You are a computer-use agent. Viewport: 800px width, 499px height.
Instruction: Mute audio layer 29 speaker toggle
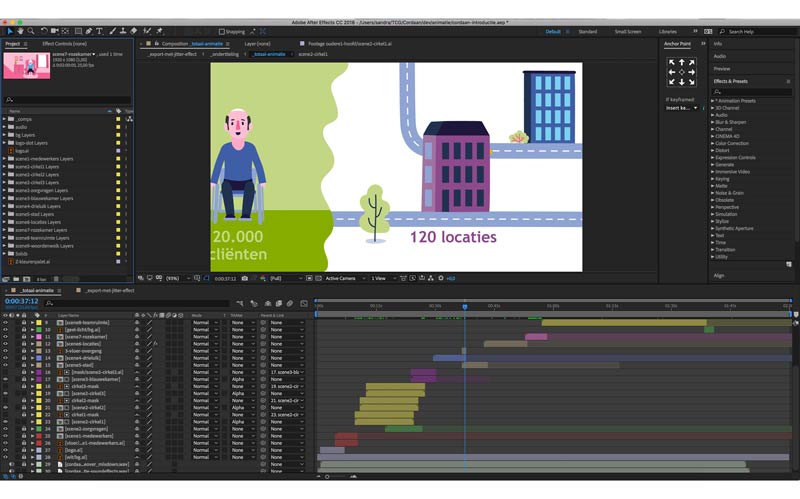[12, 465]
